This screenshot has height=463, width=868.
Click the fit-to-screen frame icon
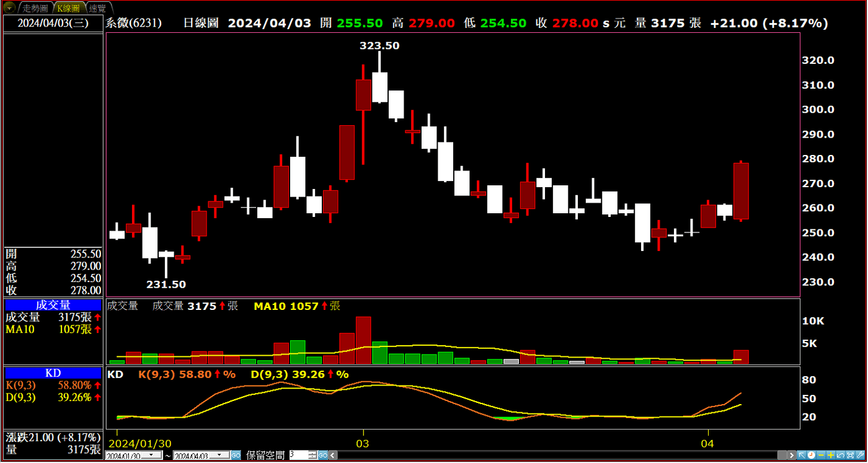(x=850, y=455)
